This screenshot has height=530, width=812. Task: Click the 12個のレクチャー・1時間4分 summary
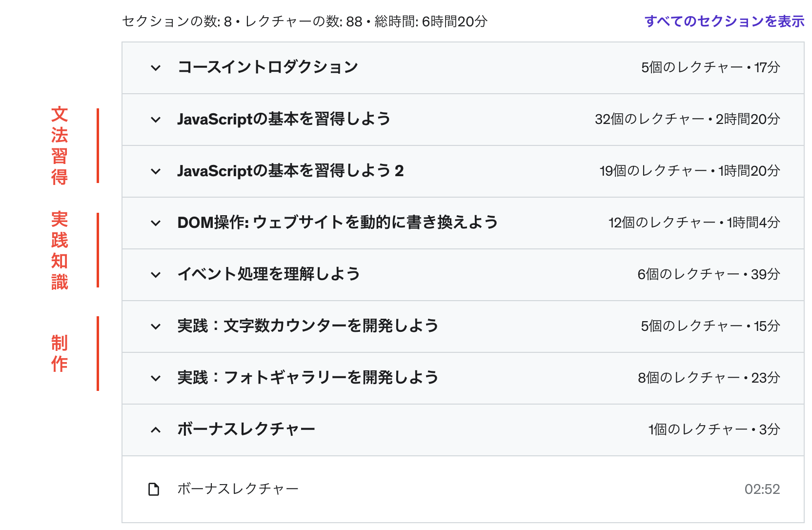click(x=694, y=223)
